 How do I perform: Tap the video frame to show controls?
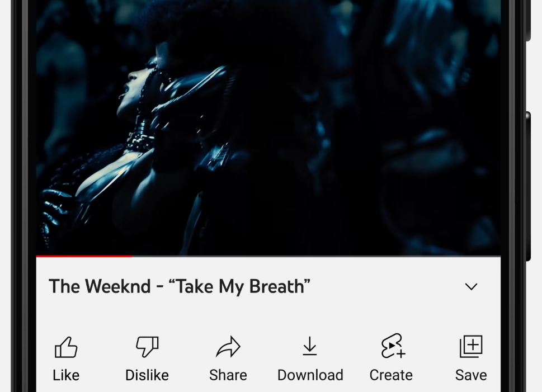[x=268, y=128]
